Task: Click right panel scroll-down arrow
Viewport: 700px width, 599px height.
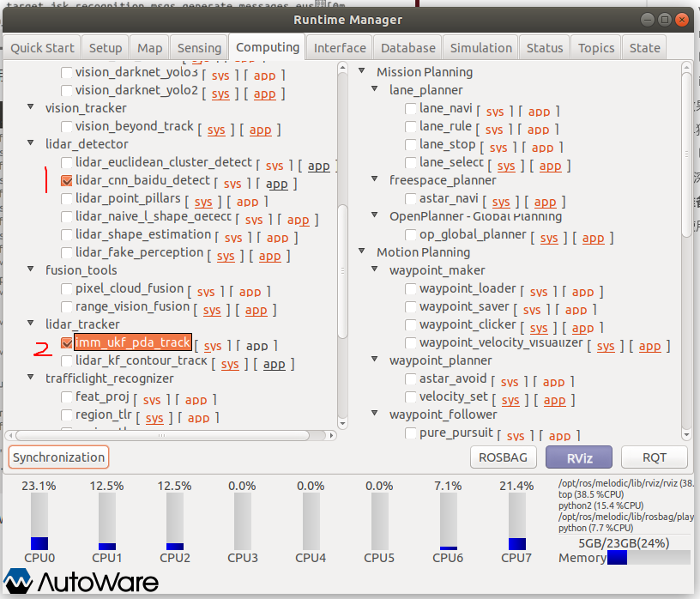Action: tap(686, 434)
